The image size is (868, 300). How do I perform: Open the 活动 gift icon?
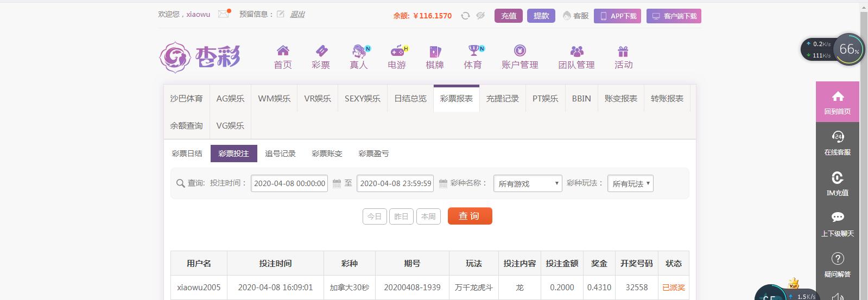623,51
